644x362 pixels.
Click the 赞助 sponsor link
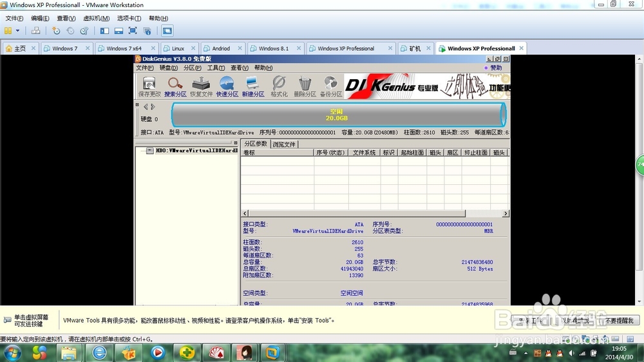[493, 68]
